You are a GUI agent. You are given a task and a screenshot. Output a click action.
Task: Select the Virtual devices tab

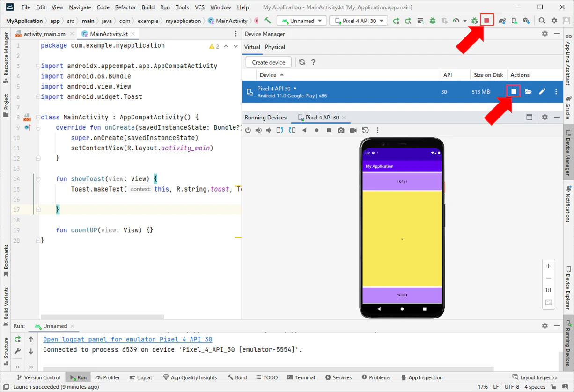click(x=252, y=47)
